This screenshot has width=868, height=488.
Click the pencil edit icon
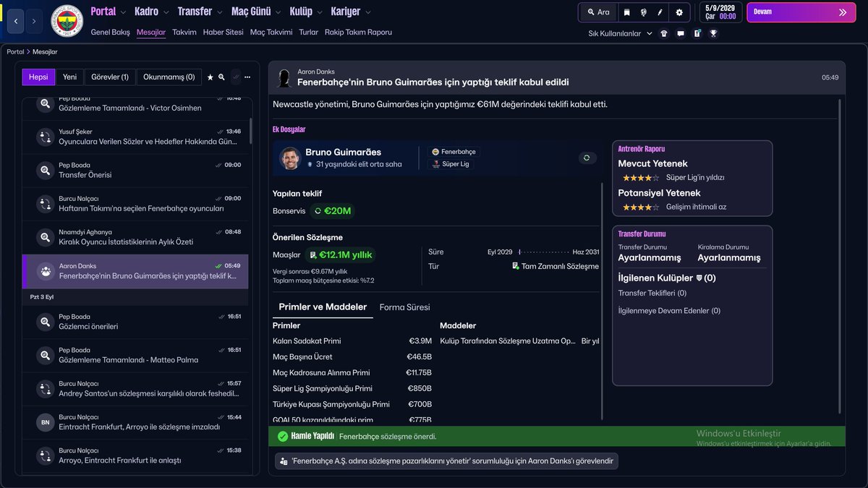pyautogui.click(x=660, y=12)
